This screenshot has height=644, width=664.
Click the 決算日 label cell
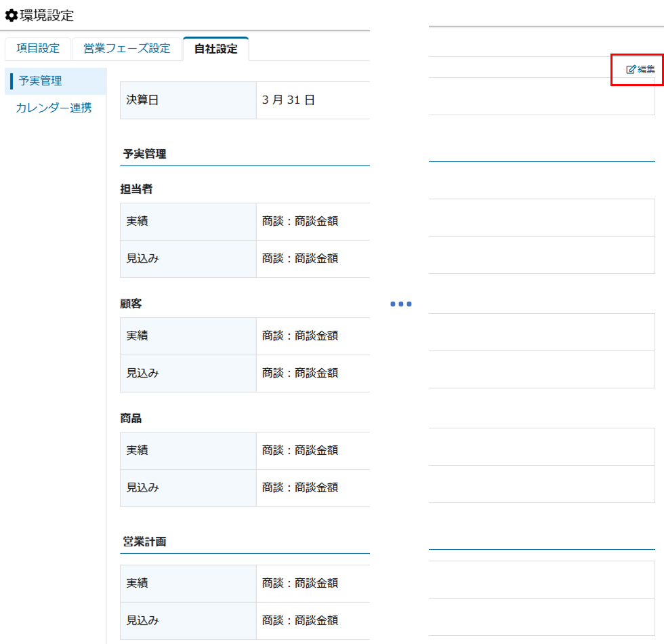coord(188,100)
